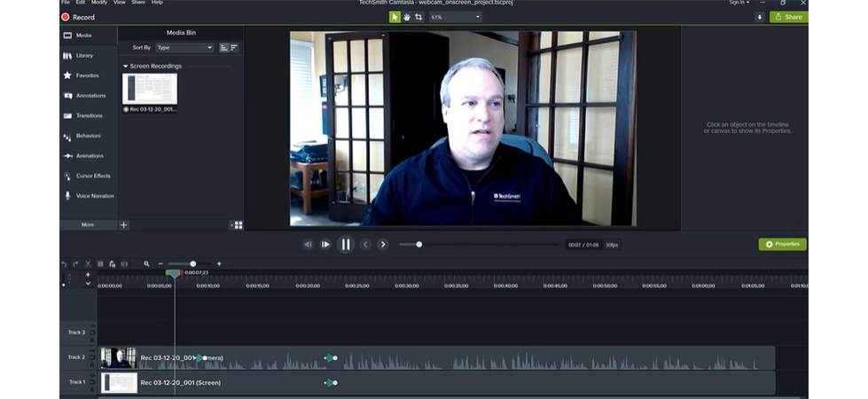The height and width of the screenshot is (399, 868).
Task: Toggle visibility eye for Track 3
Action: coord(92,325)
